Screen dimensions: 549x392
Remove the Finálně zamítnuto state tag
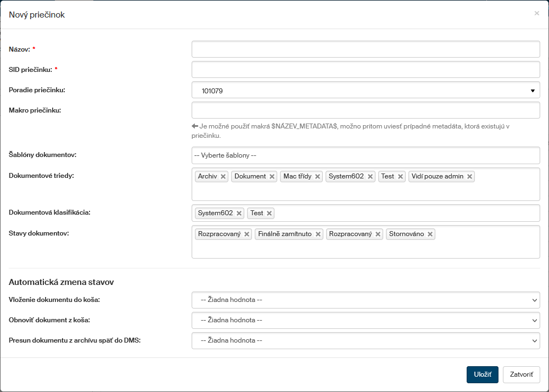[x=318, y=234]
